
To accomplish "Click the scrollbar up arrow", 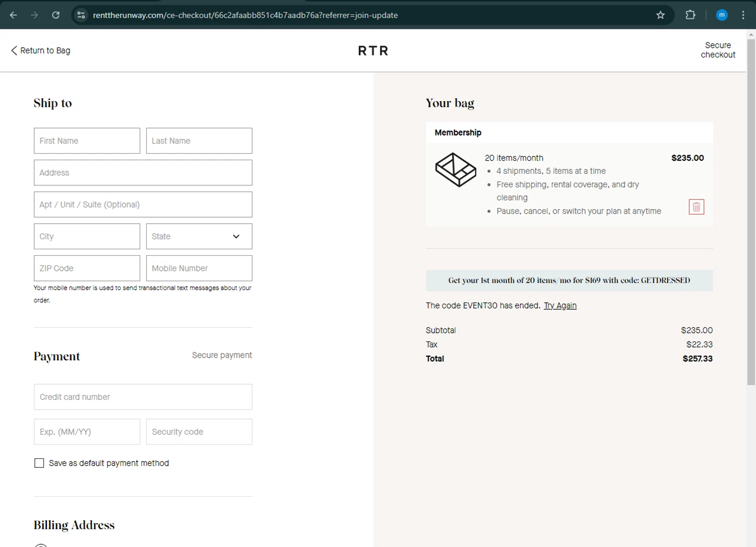I will [x=751, y=35].
